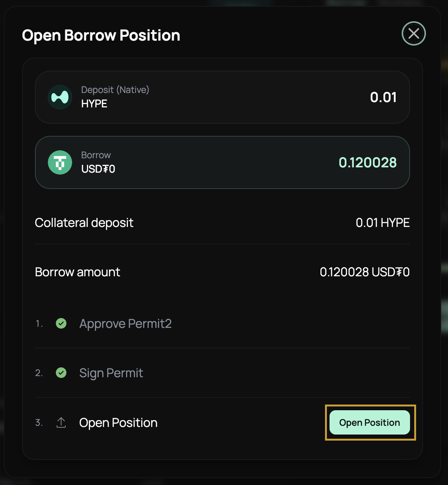Select the Deposit (Native) HYPE card
Image resolution: width=448 pixels, height=485 pixels.
pyautogui.click(x=222, y=97)
